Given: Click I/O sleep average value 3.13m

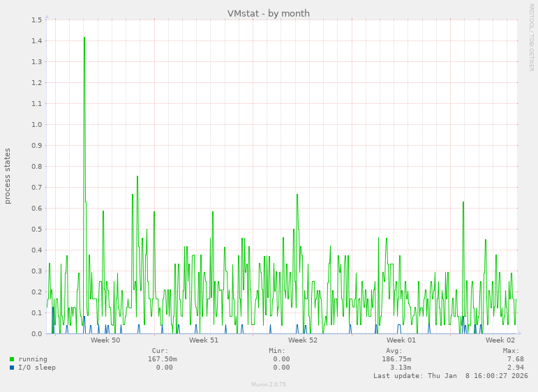Looking at the screenshot, I should pos(401,368).
